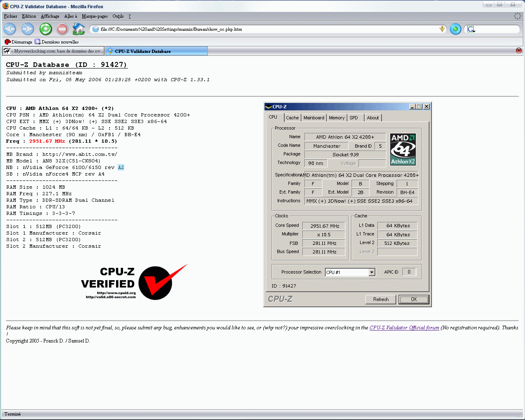
Task: Click the CPU-Z window title bar icon
Action: 269,107
